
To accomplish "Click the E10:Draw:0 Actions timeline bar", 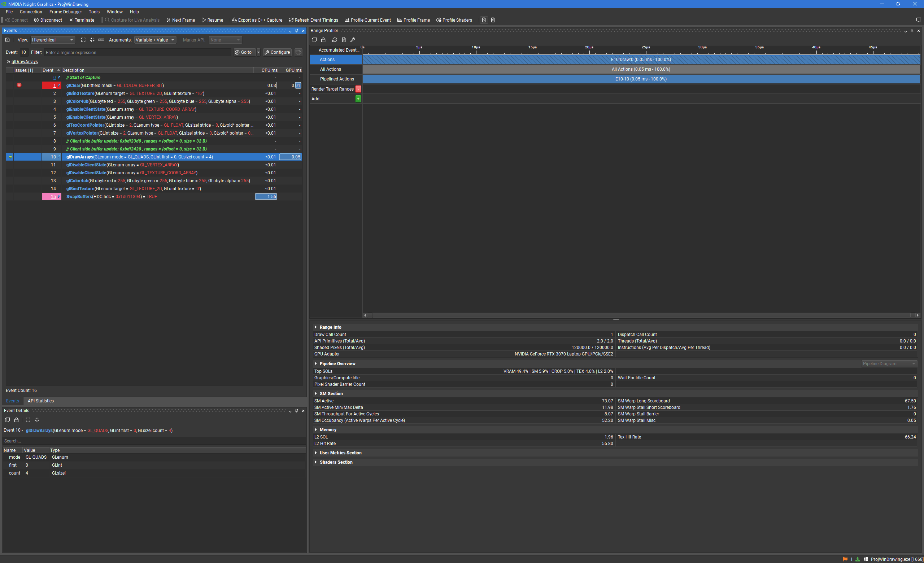I will (x=641, y=59).
